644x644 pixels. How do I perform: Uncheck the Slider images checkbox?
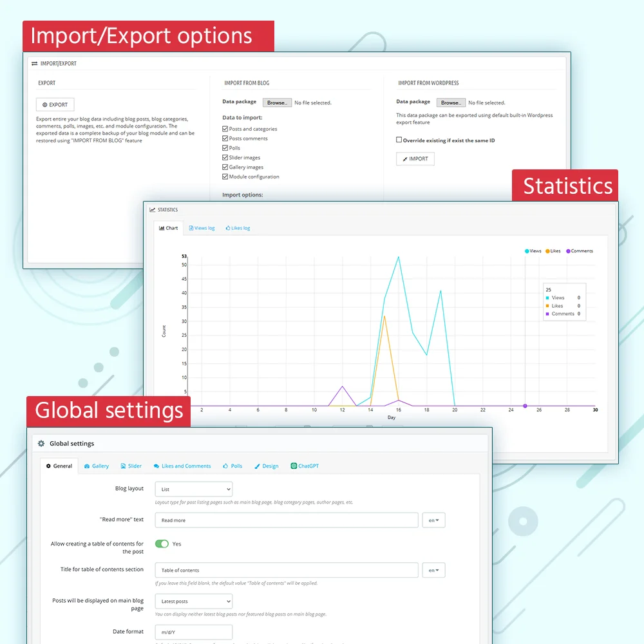[x=225, y=157]
